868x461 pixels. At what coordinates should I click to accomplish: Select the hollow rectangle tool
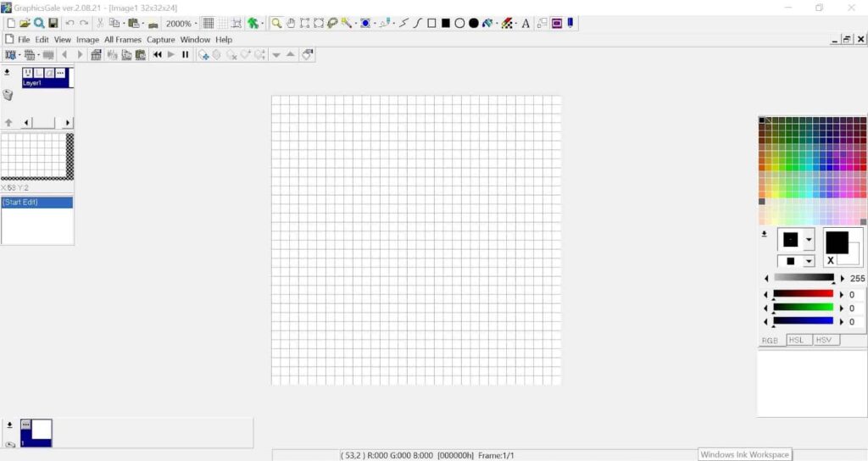[431, 23]
